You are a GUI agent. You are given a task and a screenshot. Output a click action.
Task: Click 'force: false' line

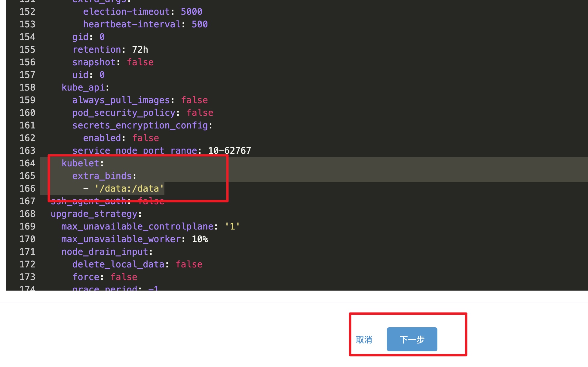pos(105,277)
